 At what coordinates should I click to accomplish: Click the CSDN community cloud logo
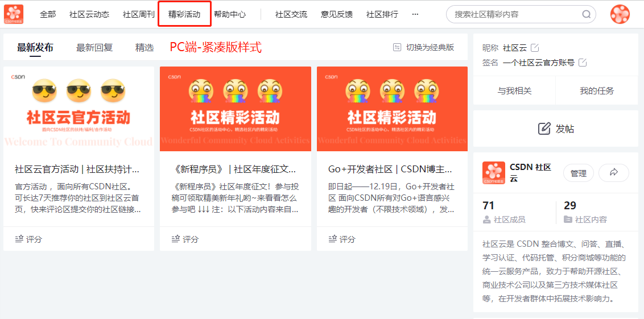pyautogui.click(x=14, y=14)
